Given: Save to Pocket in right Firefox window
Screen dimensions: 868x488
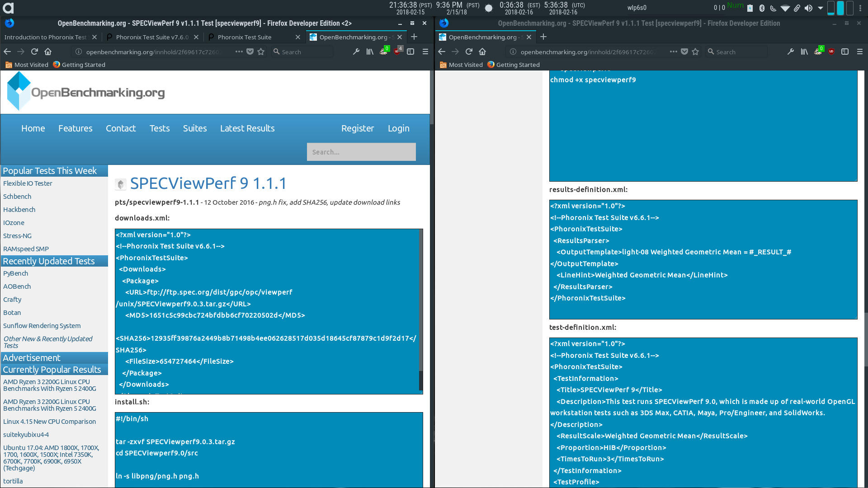Looking at the screenshot, I should (x=684, y=52).
